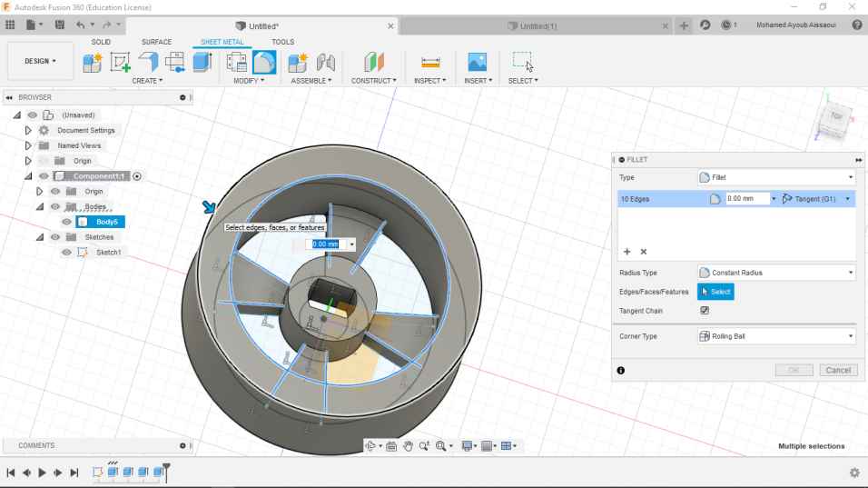Open the CREATE menu

point(147,81)
